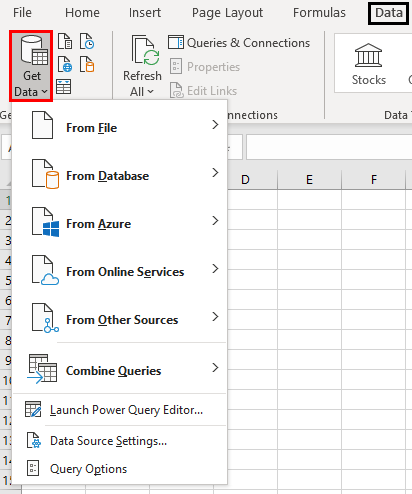Viewport: 412px width, 494px height.
Task: Select column E header
Action: (309, 180)
